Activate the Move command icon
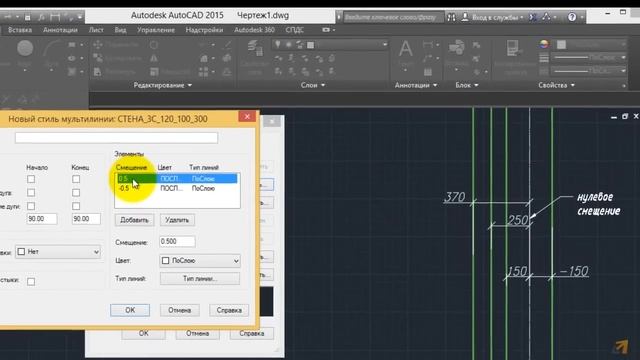The height and width of the screenshot is (360, 640). 98,44
